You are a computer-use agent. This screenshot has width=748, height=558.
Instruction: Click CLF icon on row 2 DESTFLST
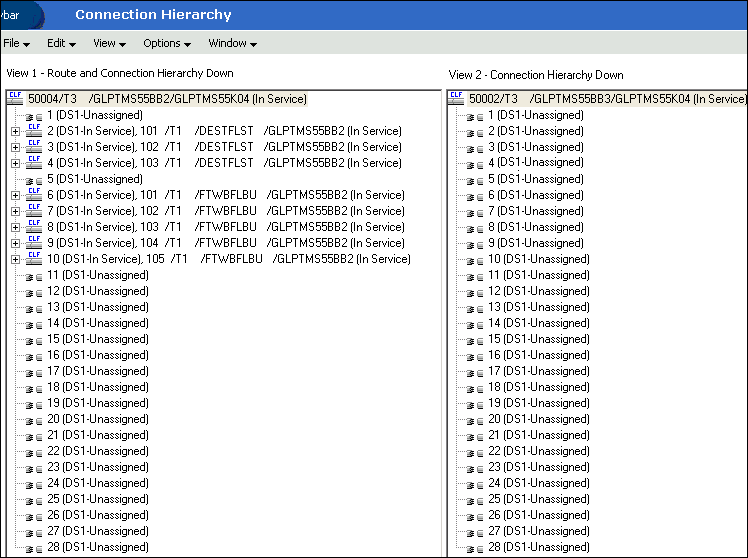tap(34, 131)
